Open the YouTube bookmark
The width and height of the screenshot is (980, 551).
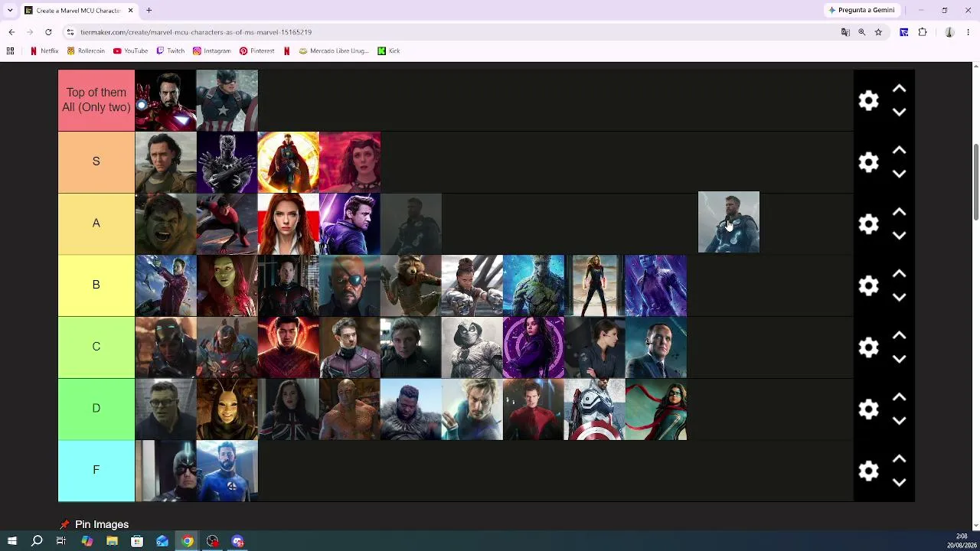(130, 51)
